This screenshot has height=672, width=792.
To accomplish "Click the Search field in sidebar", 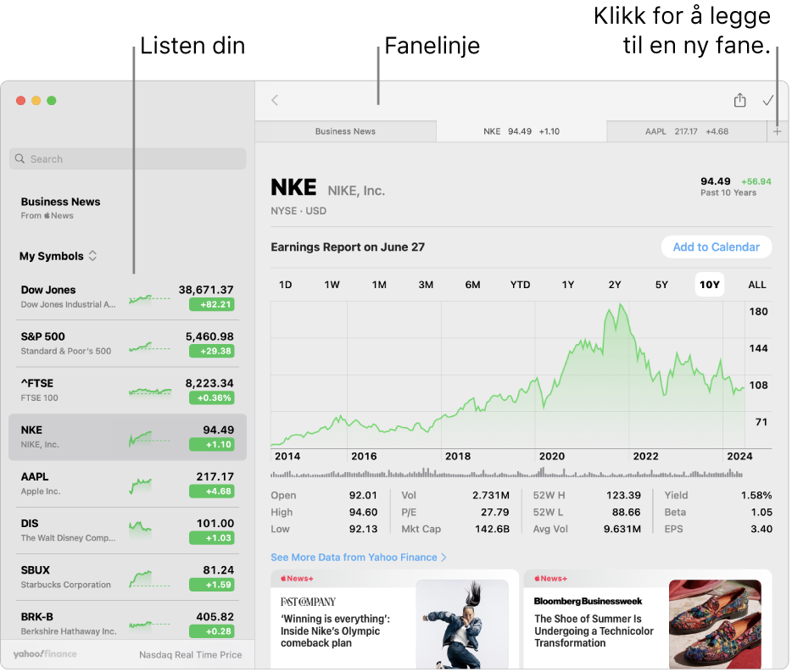I will tap(128, 158).
